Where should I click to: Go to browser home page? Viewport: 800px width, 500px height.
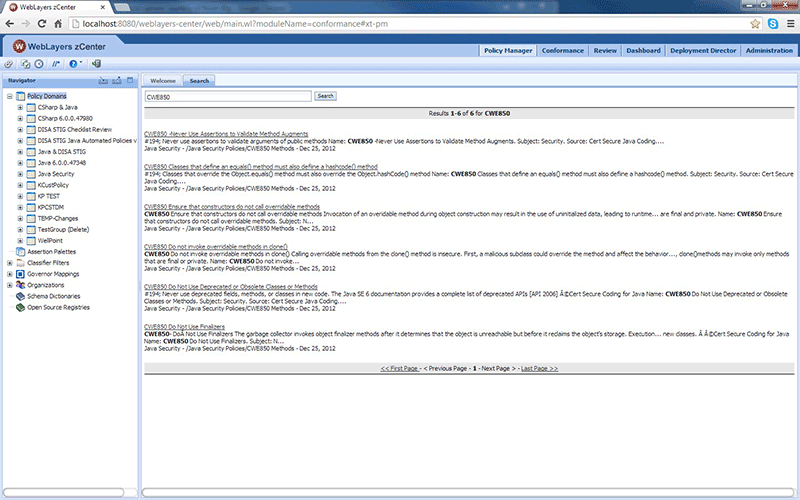(58, 23)
